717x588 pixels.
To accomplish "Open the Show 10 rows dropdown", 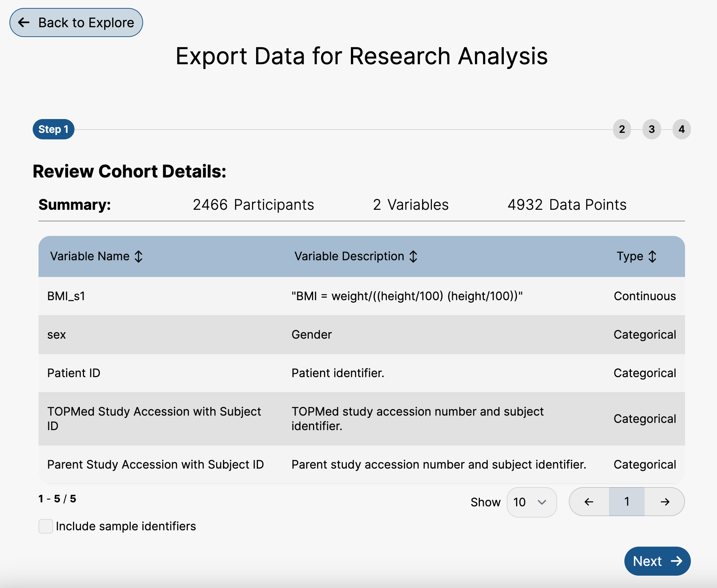I will click(x=531, y=502).
